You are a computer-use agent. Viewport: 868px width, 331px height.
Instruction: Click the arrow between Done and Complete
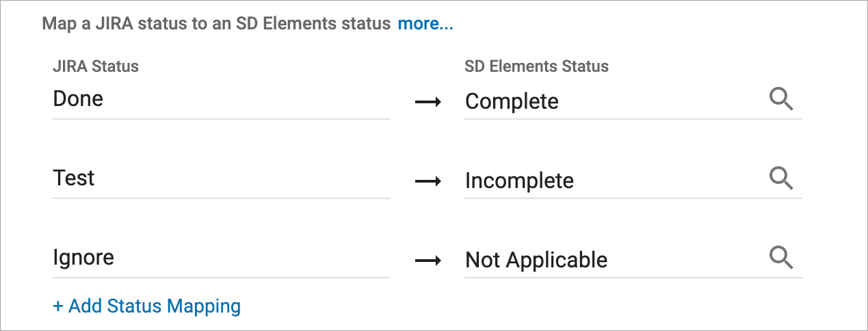(428, 102)
